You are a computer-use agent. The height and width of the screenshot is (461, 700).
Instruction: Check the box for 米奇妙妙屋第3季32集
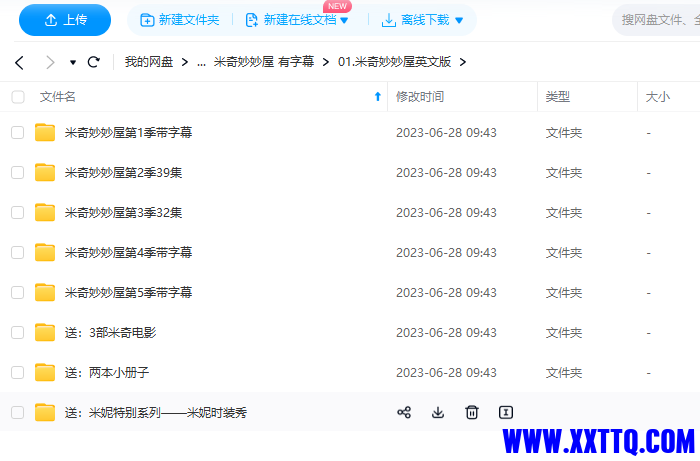(17, 212)
